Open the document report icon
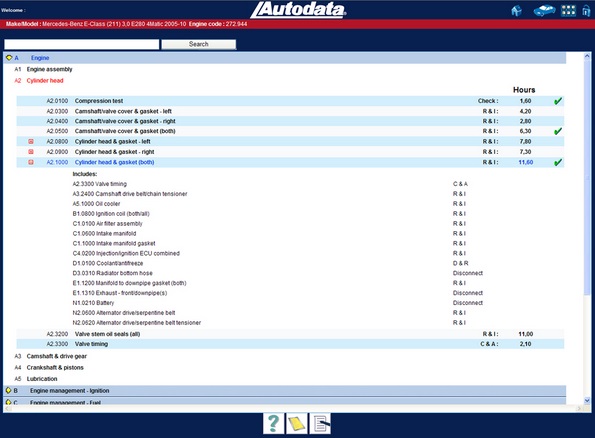Image resolution: width=595 pixels, height=438 pixels. pos(320,423)
